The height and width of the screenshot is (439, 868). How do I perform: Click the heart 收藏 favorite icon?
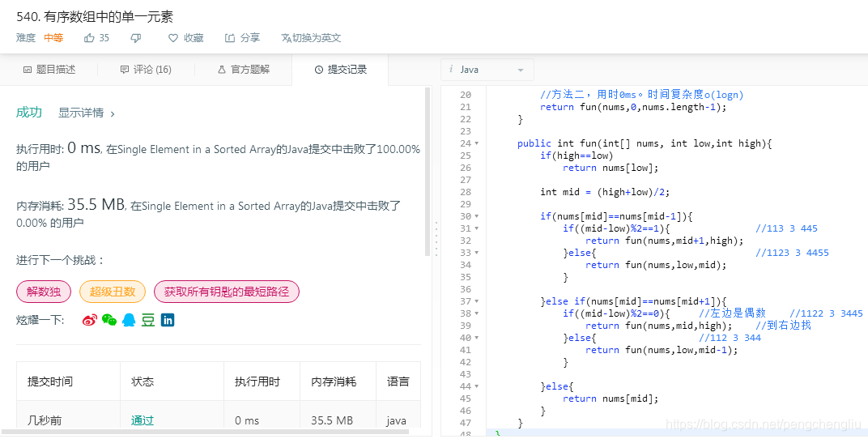[x=173, y=37]
